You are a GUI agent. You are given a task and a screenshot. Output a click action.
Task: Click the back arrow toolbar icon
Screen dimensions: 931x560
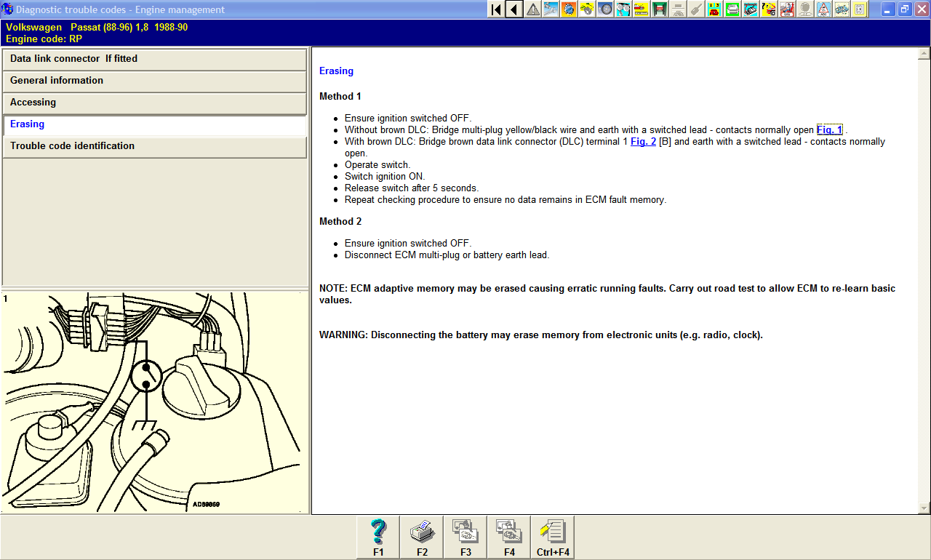514,9
